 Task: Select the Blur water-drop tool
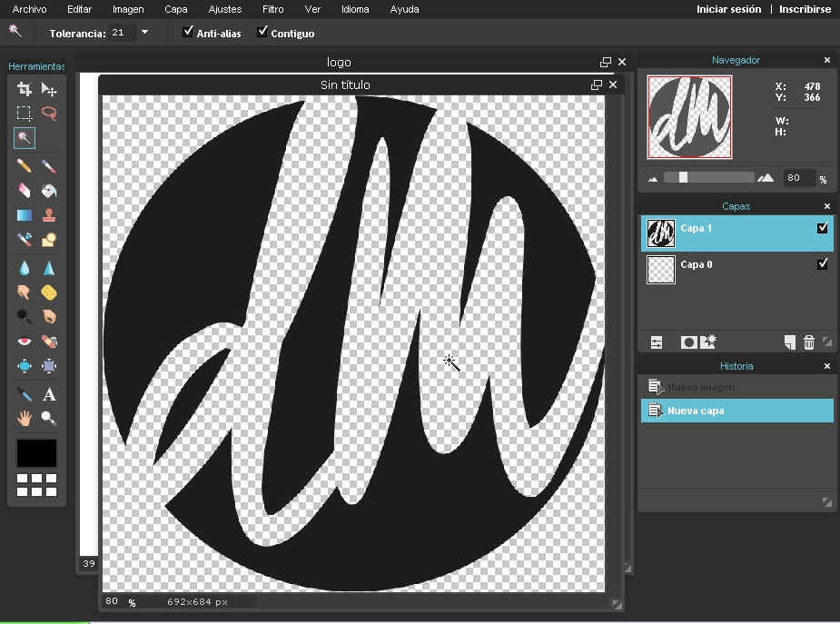click(x=25, y=268)
